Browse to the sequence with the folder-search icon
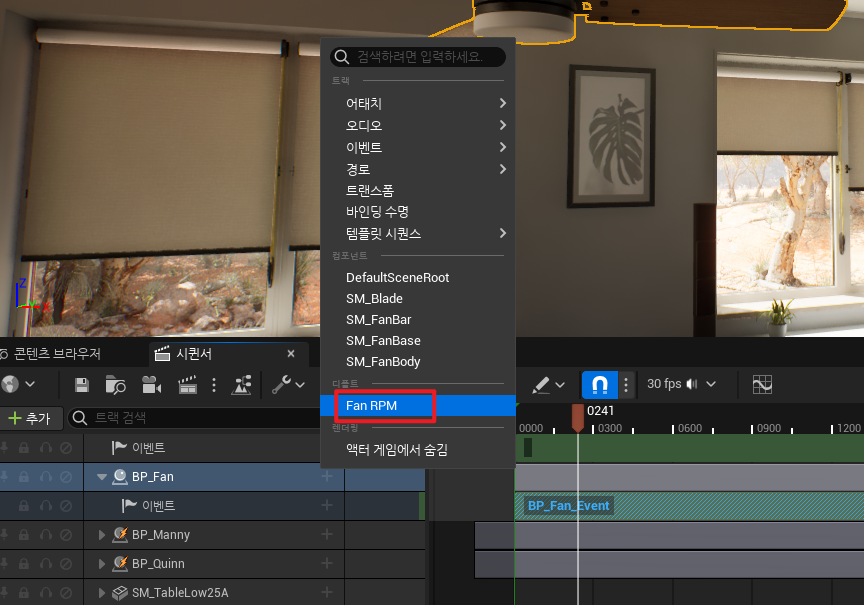The width and height of the screenshot is (864, 605). pyautogui.click(x=116, y=385)
